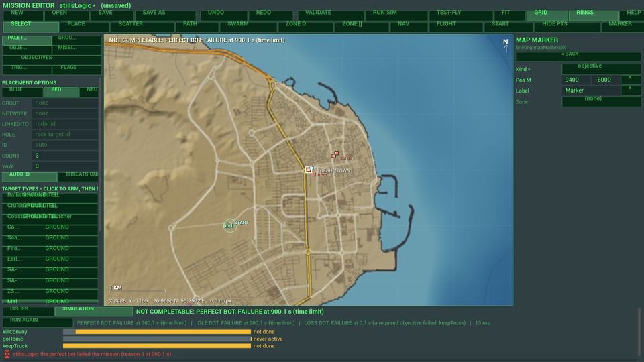Click FIT to fit the map
The height and width of the screenshot is (362, 644).
(510, 15)
